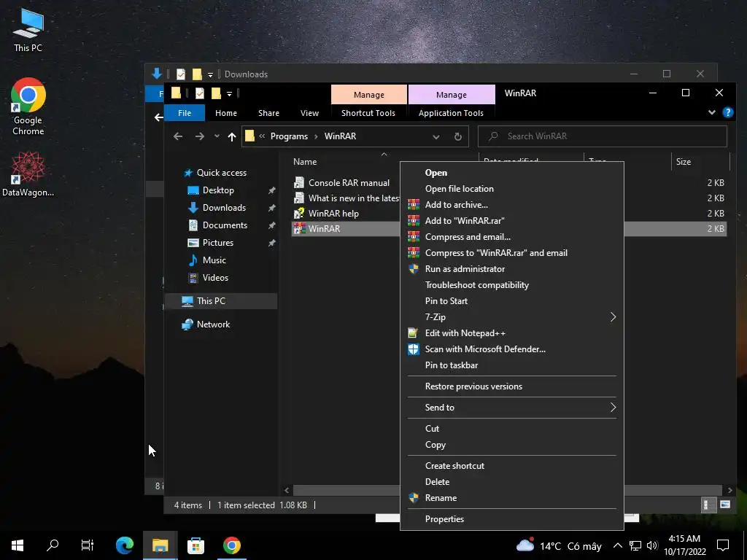Refresh the WinRAR folder view
Screen dimensions: 747x560
tap(458, 136)
